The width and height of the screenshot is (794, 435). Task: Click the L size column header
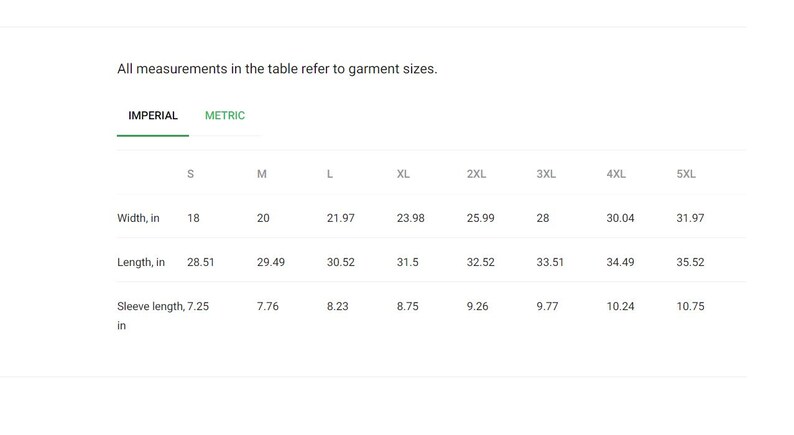tap(330, 174)
